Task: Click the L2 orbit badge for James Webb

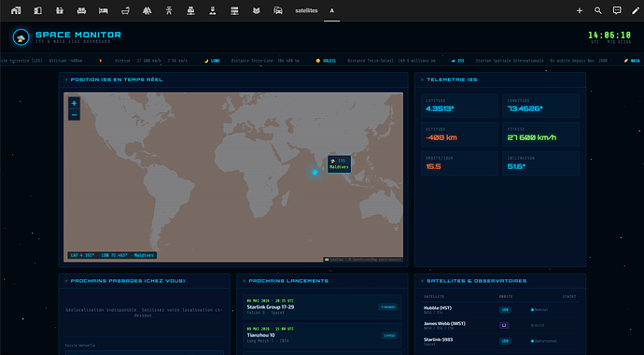Action: tap(504, 325)
